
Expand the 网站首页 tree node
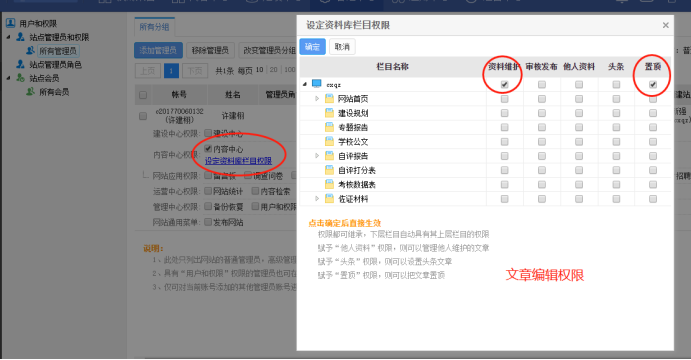pos(317,99)
